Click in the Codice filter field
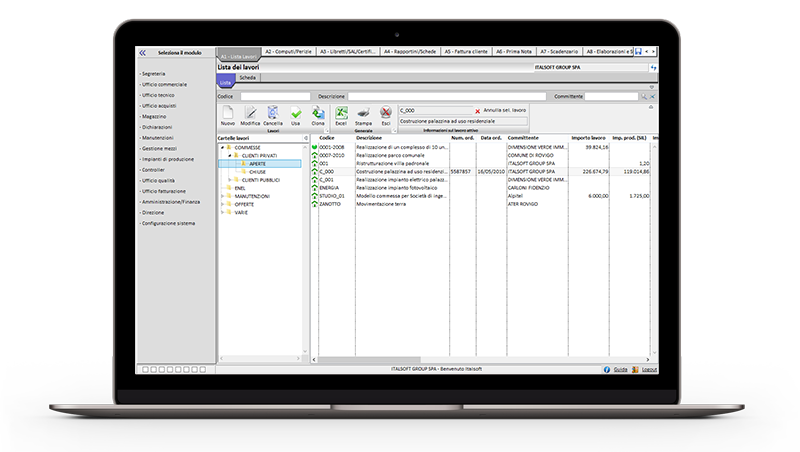 276,96
